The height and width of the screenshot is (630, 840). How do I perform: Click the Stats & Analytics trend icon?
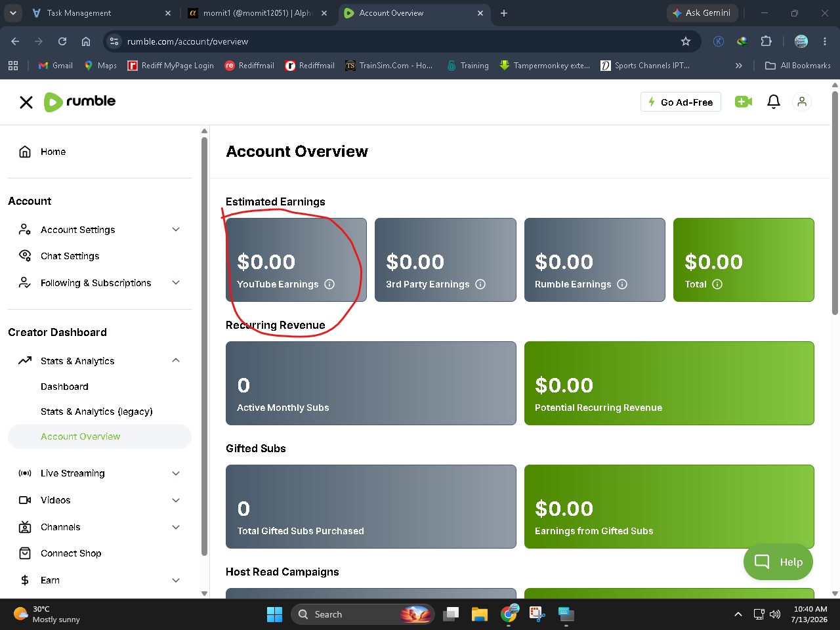click(25, 360)
